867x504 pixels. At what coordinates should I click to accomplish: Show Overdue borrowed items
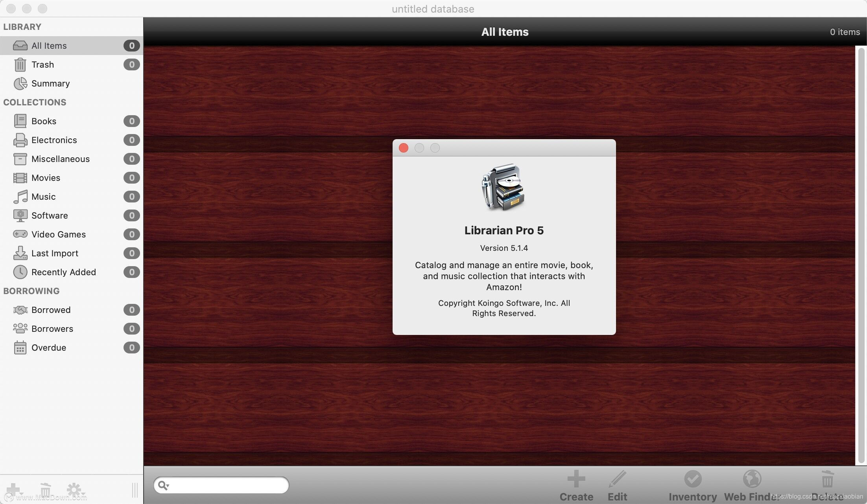tap(48, 348)
